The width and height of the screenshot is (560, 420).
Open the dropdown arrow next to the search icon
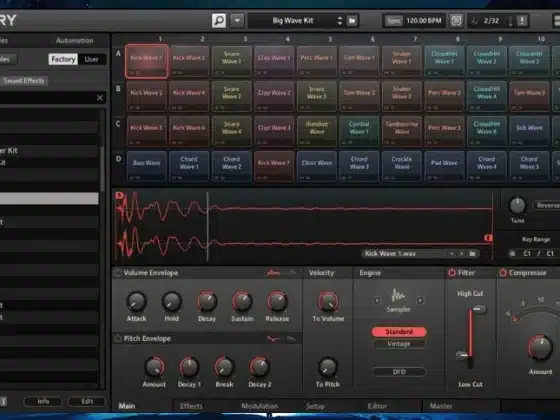tap(237, 21)
